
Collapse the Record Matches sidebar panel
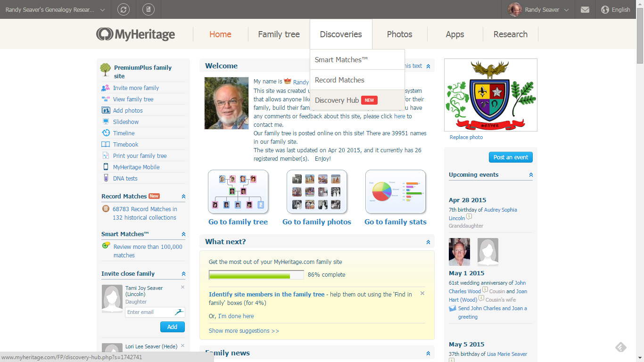(x=183, y=197)
